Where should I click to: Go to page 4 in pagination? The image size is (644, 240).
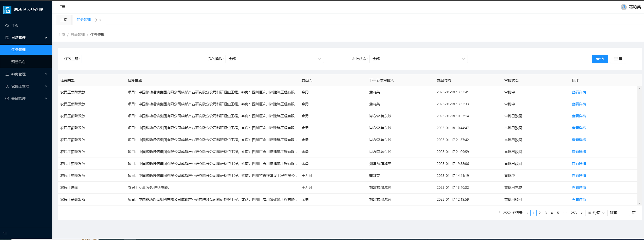pyautogui.click(x=552, y=213)
